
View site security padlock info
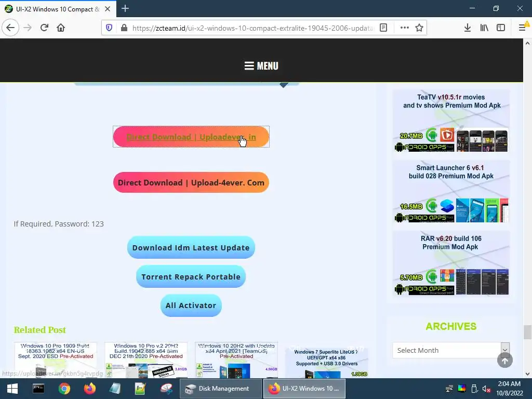click(x=124, y=28)
